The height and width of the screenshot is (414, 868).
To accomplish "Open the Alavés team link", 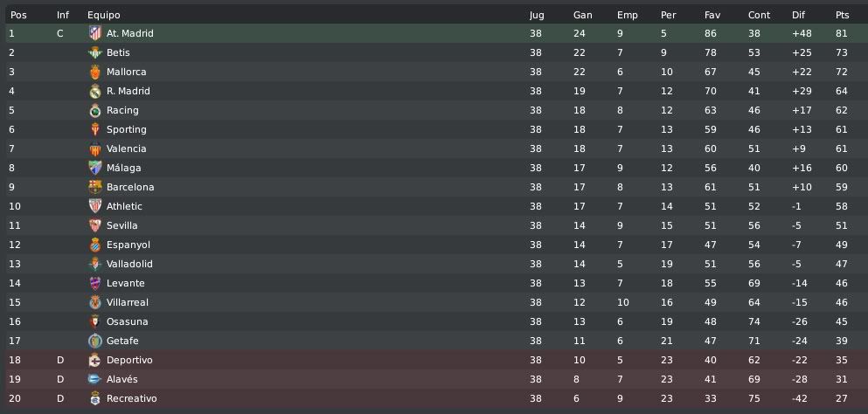I will point(122,379).
